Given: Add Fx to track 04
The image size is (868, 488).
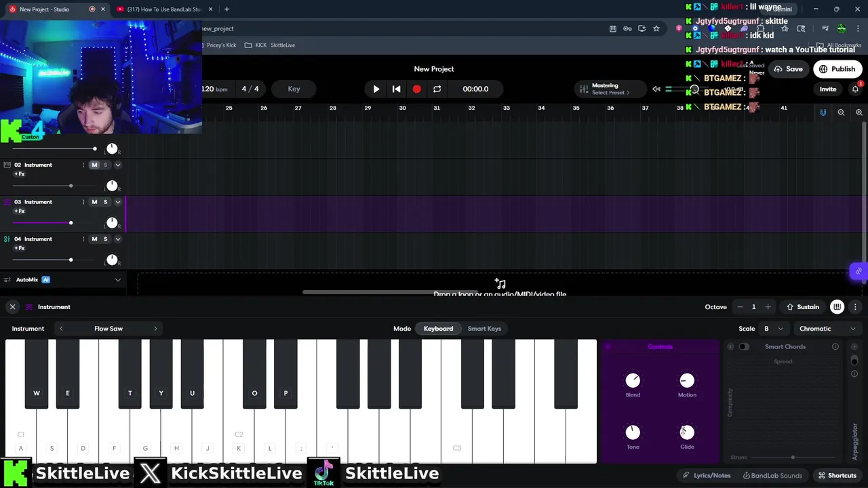Looking at the screenshot, I should click(20, 248).
